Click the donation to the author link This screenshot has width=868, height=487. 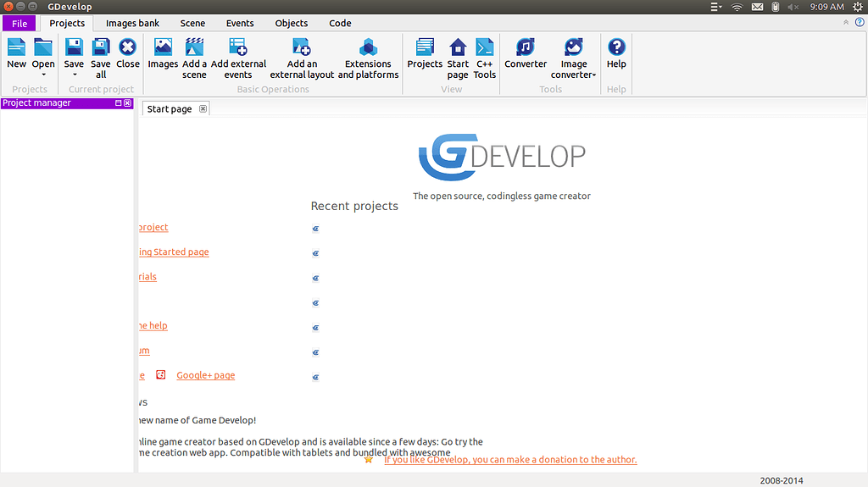(510, 459)
